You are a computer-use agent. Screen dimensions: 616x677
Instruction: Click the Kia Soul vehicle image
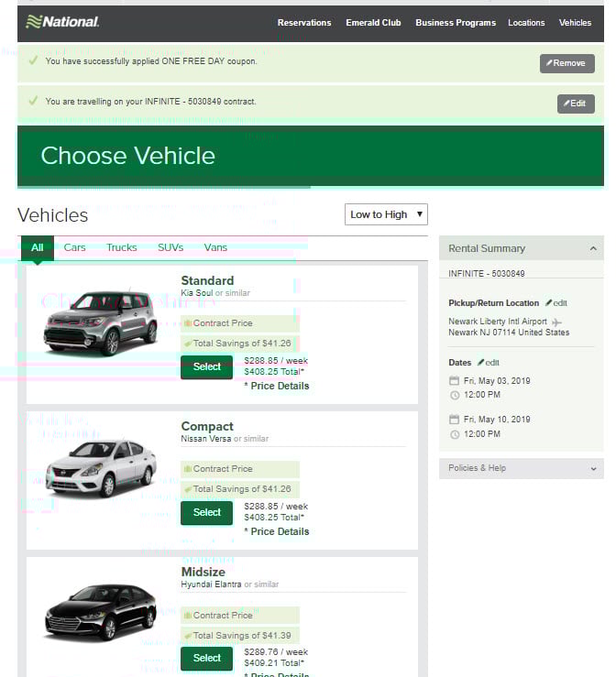[x=100, y=322]
